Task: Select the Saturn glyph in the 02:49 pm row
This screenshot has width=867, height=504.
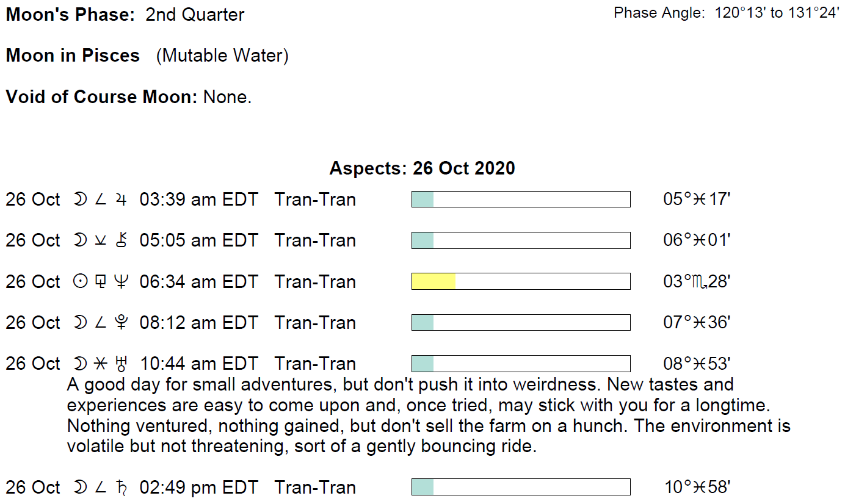Action: pos(122,488)
